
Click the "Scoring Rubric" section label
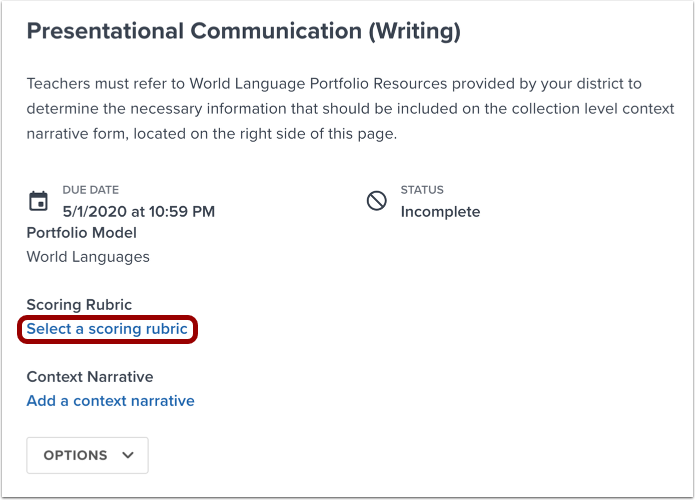pyautogui.click(x=79, y=305)
